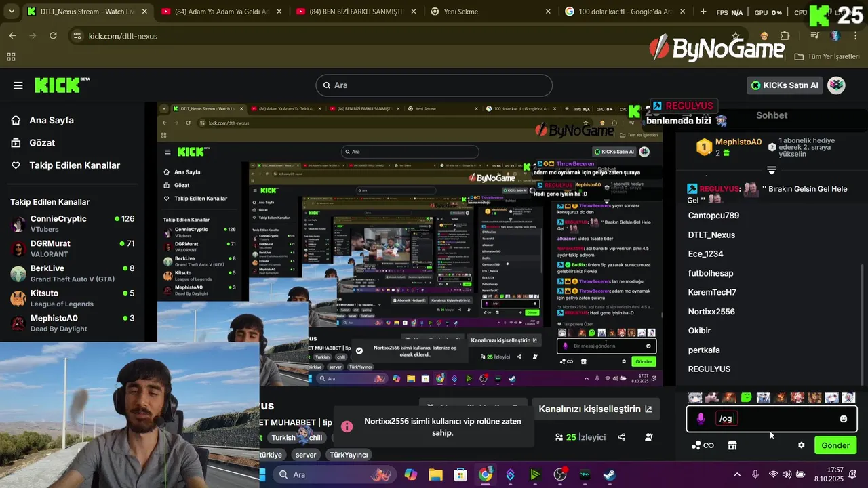Select user pertkafa in chat list
The width and height of the screenshot is (868, 488).
point(704,350)
